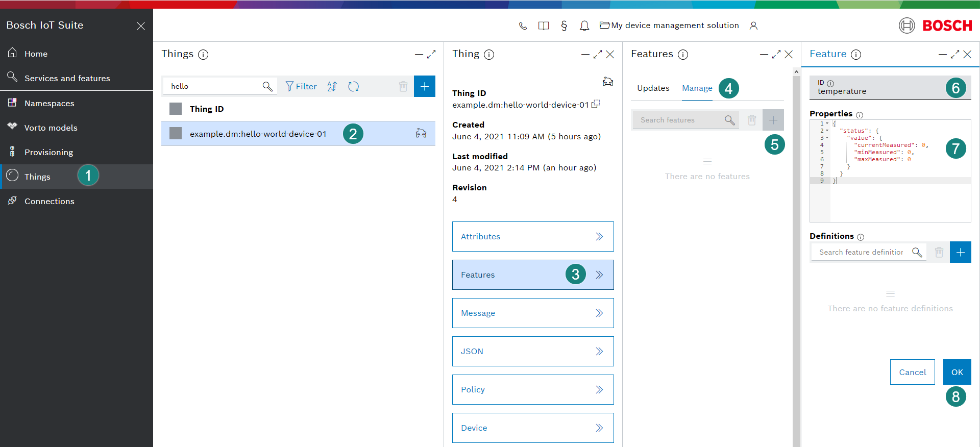
Task: Open Provisioning in sidebar
Action: [77, 152]
